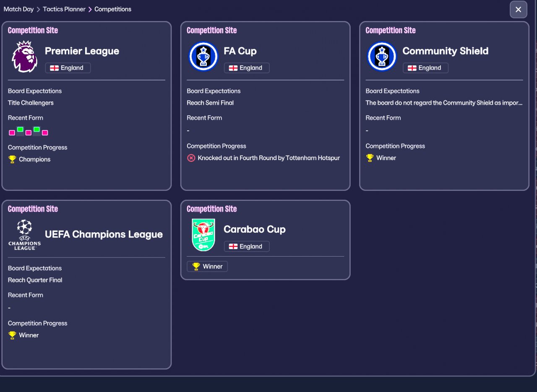Image resolution: width=537 pixels, height=392 pixels.
Task: Click the England tag under Carabao Cup
Action: [246, 247]
